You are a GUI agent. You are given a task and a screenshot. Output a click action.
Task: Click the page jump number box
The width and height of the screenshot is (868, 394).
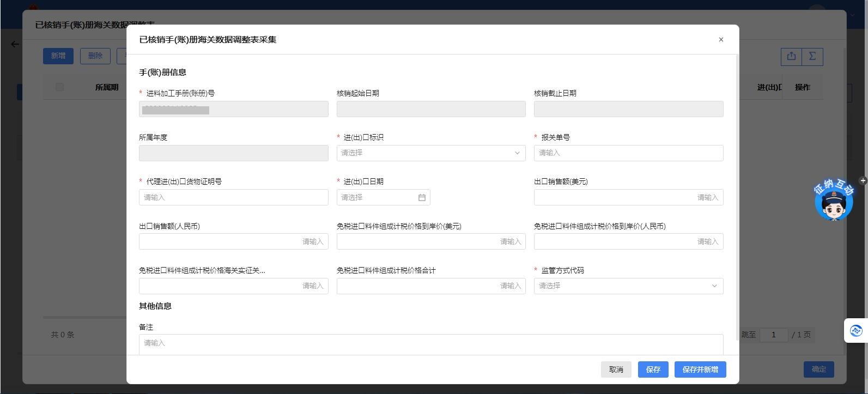point(773,335)
